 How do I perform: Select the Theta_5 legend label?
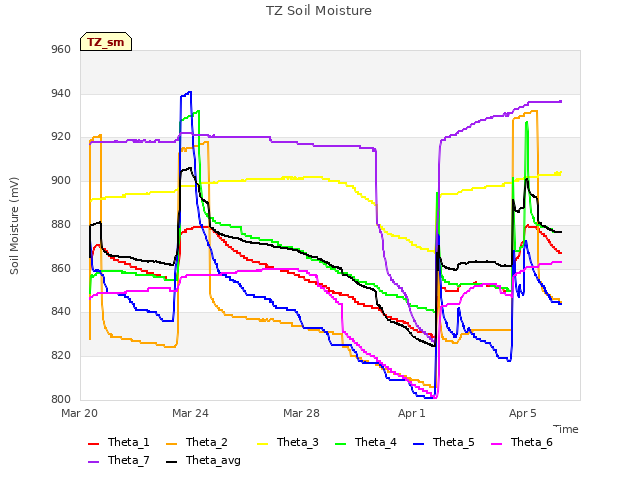(x=453, y=442)
